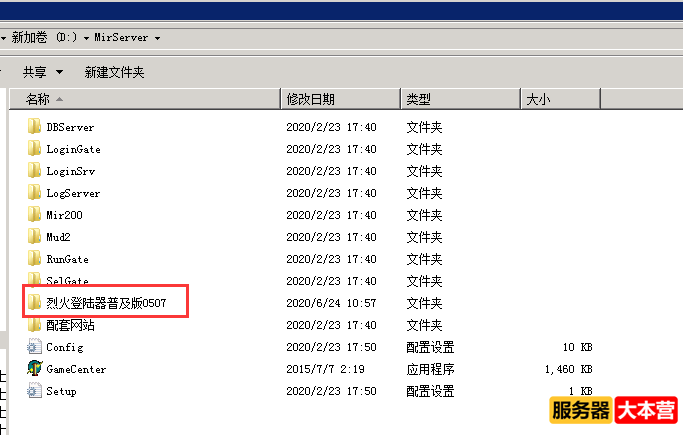
Task: Click 新加卷 (D:) in the address path
Action: tap(44, 37)
